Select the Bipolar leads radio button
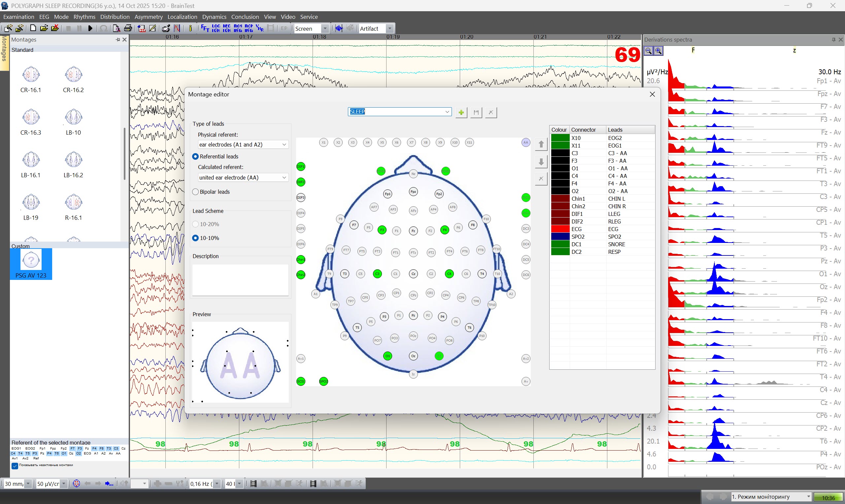Image resolution: width=845 pixels, height=504 pixels. pos(195,192)
